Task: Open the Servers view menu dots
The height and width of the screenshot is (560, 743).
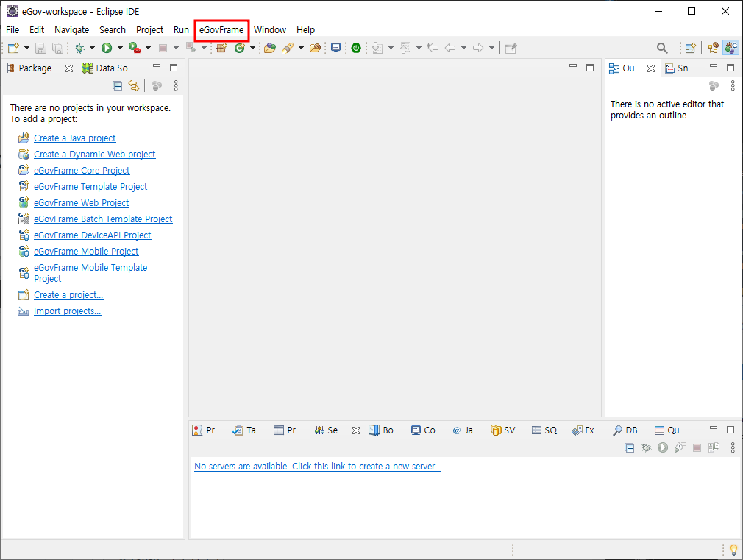Action: (733, 447)
